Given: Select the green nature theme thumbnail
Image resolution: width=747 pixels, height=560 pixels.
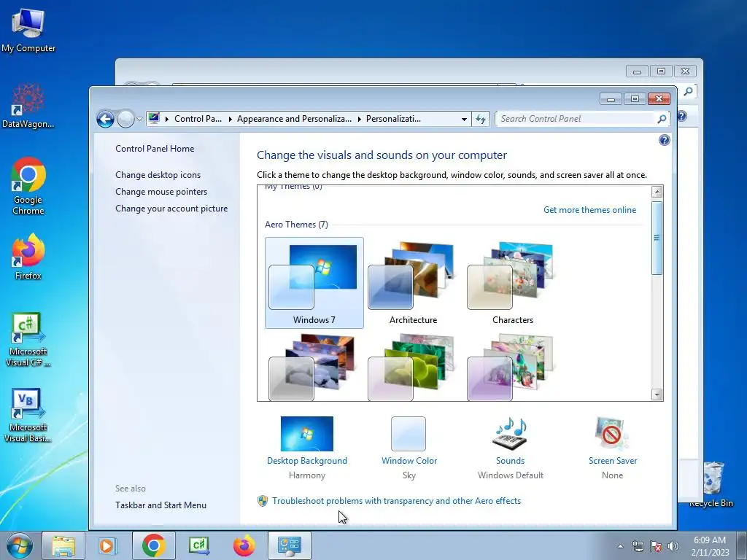Looking at the screenshot, I should pos(413,367).
